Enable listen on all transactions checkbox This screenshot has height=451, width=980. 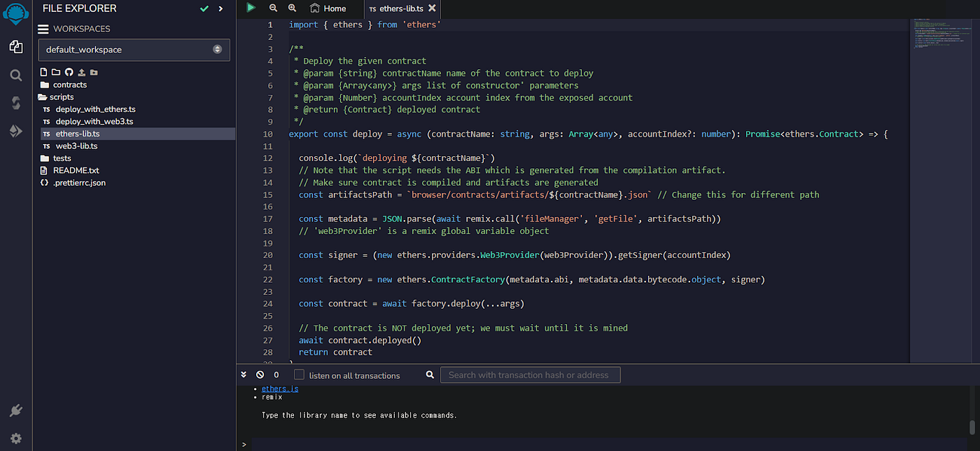click(299, 375)
